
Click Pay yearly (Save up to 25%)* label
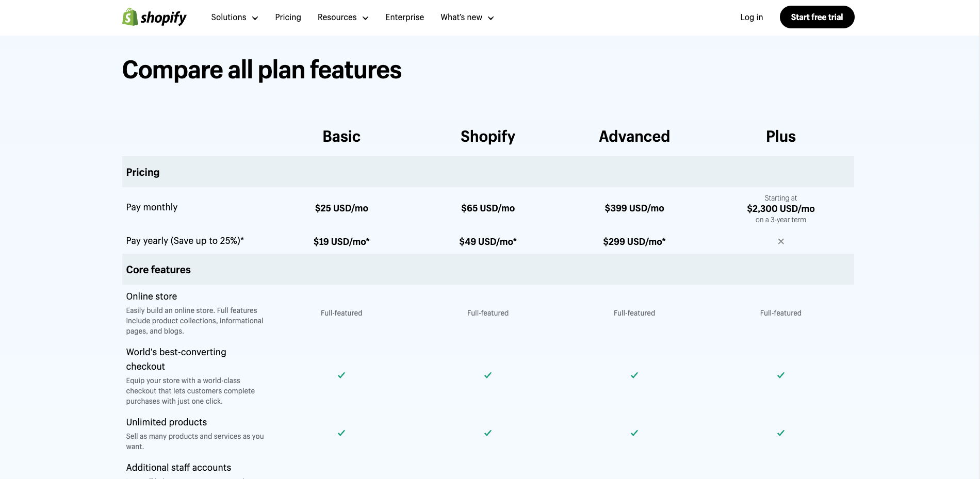[x=185, y=241]
